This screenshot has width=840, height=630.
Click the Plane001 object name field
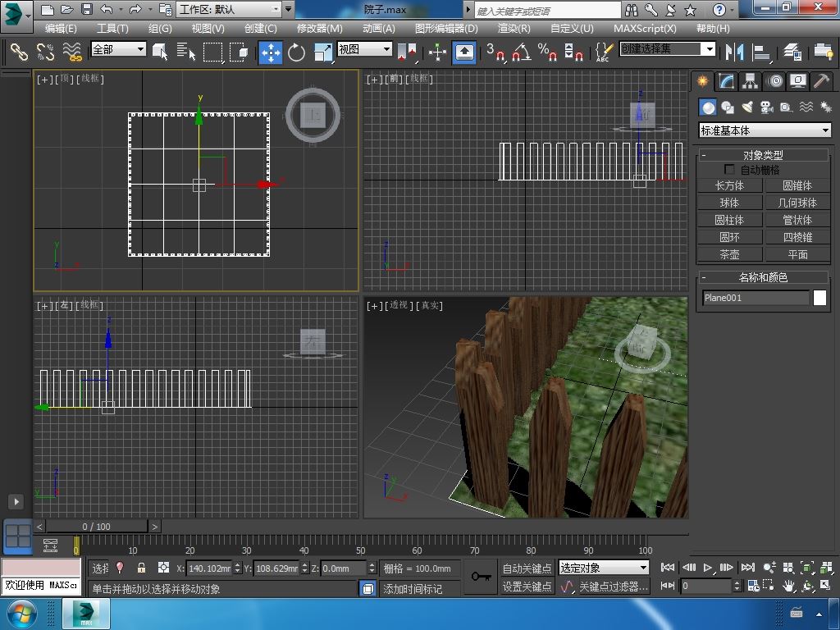756,298
